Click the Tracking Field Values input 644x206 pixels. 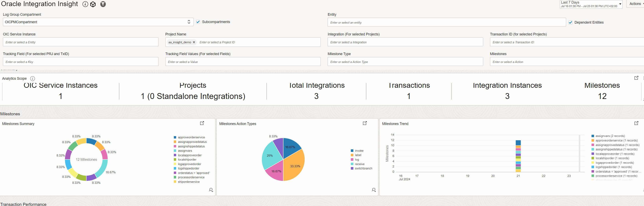(243, 62)
